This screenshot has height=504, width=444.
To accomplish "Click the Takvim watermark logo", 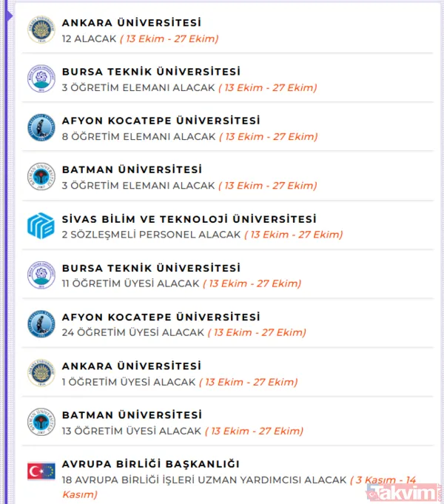I will [406, 491].
